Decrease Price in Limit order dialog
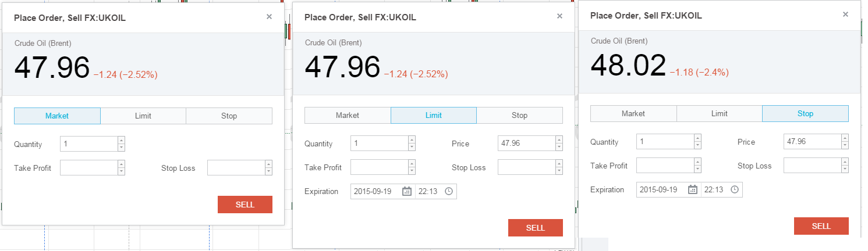The height and width of the screenshot is (251, 868). (559, 147)
